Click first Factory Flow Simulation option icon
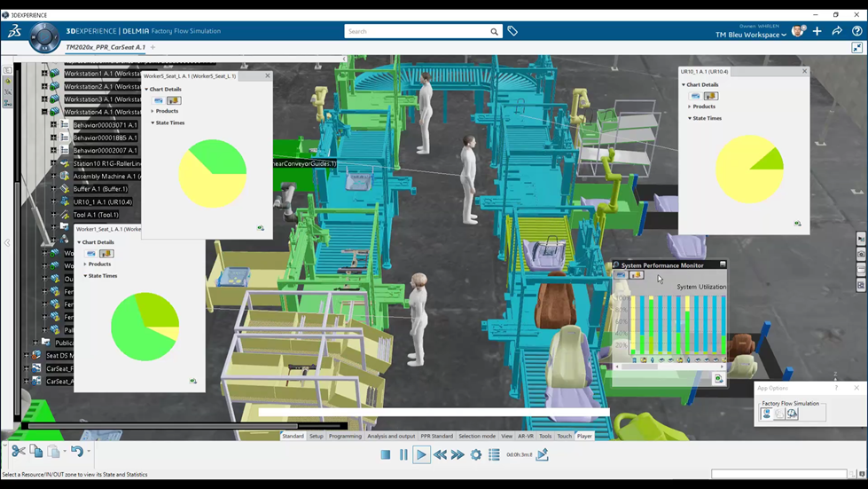This screenshot has width=868, height=489. [x=767, y=414]
